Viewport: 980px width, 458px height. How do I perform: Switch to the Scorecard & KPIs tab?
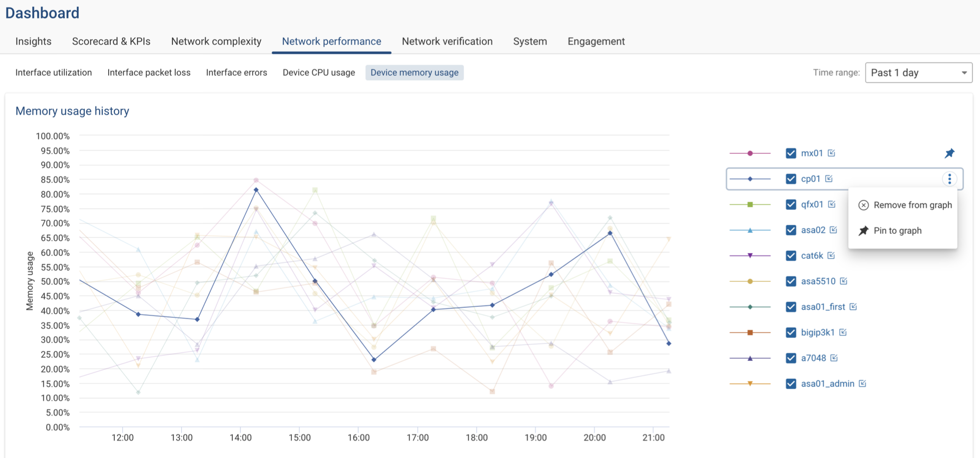(111, 41)
